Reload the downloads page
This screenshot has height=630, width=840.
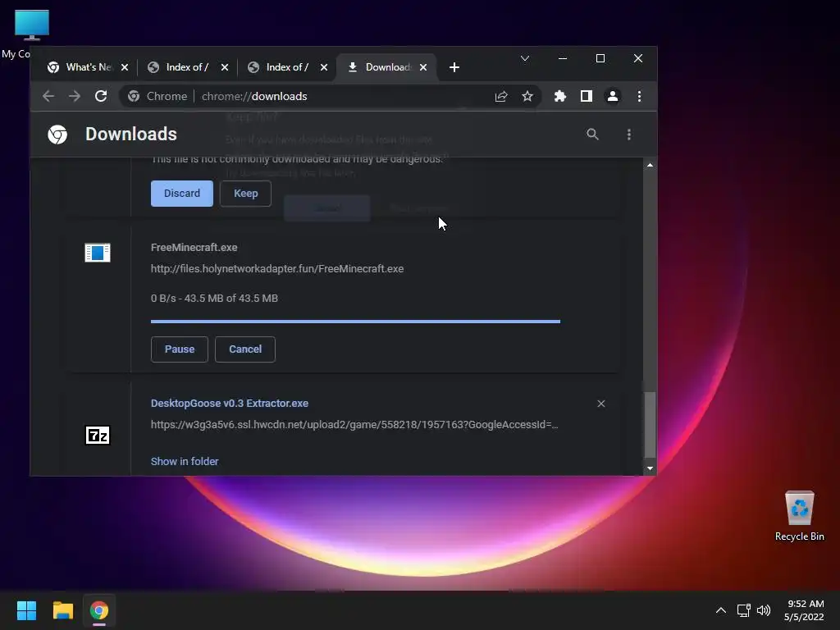pos(101,97)
